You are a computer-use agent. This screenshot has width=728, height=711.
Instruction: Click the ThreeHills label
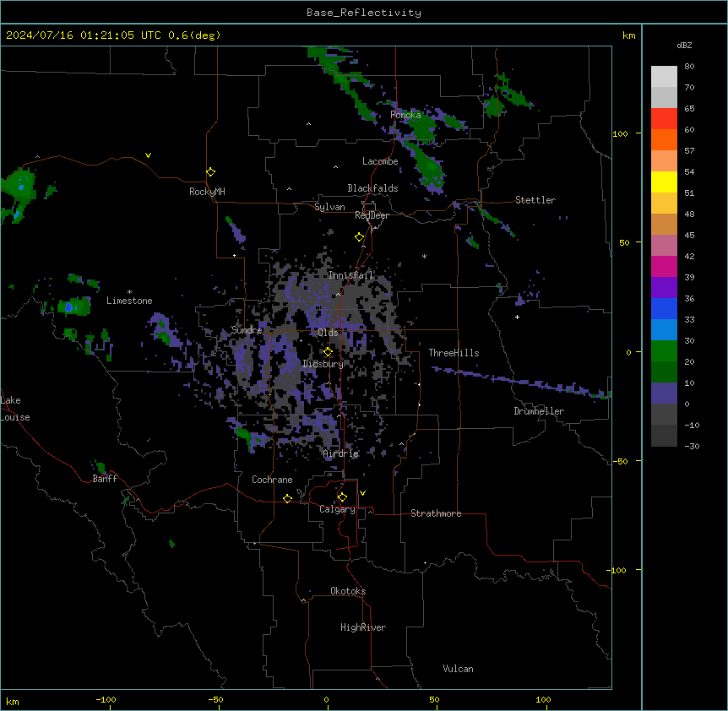coord(454,353)
